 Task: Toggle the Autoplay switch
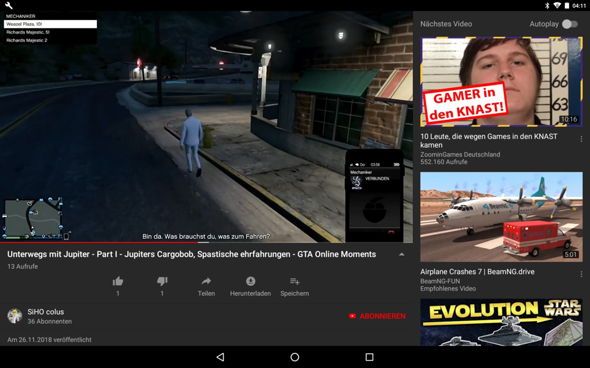point(570,24)
